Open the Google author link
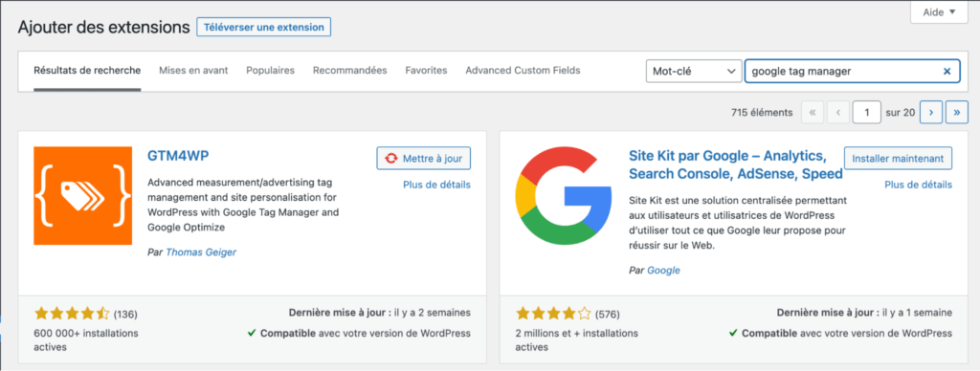980x371 pixels. click(x=663, y=271)
